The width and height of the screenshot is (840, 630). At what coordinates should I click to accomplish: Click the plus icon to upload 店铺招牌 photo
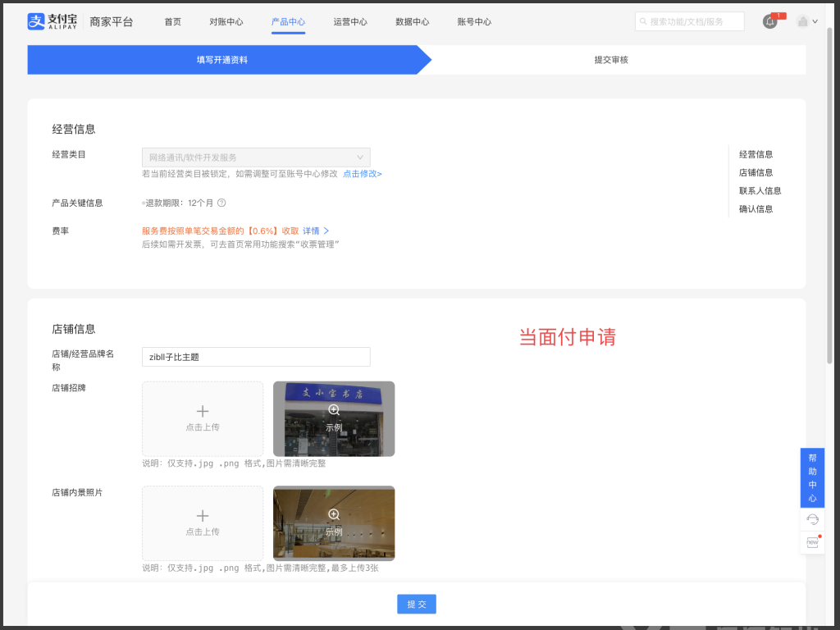pyautogui.click(x=202, y=412)
